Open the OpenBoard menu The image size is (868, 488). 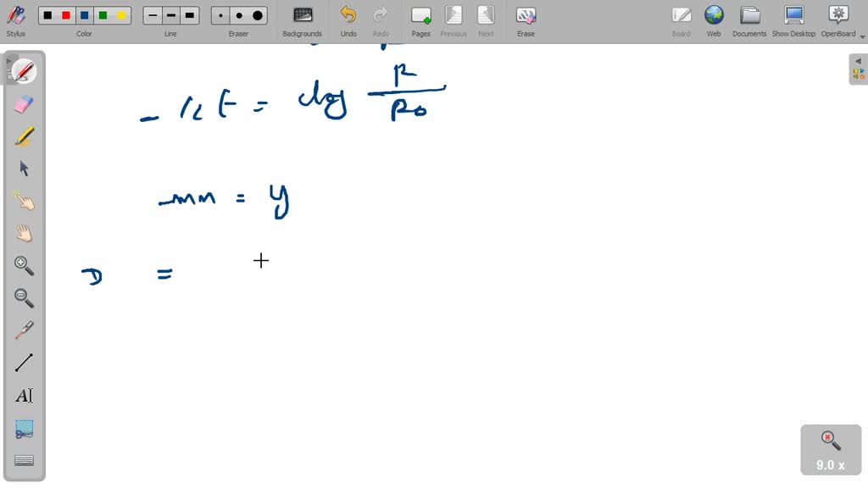pos(838,21)
